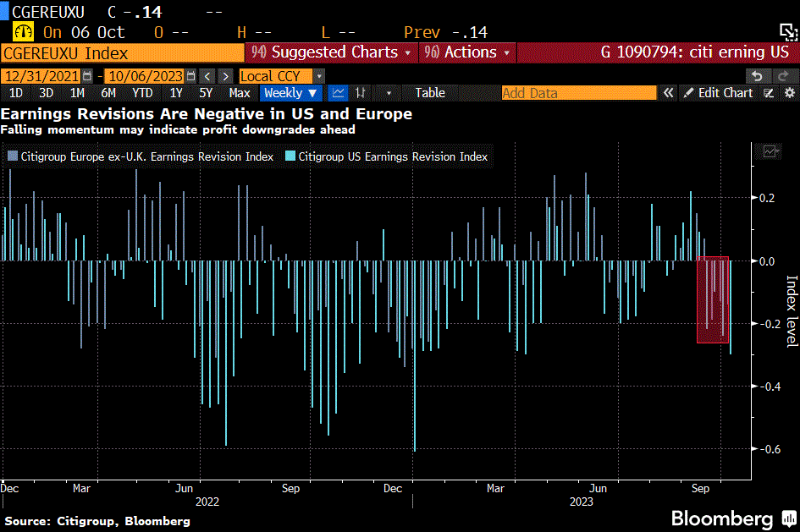The width and height of the screenshot is (800, 532).
Task: Click the Index level axis label
Action: click(792, 311)
